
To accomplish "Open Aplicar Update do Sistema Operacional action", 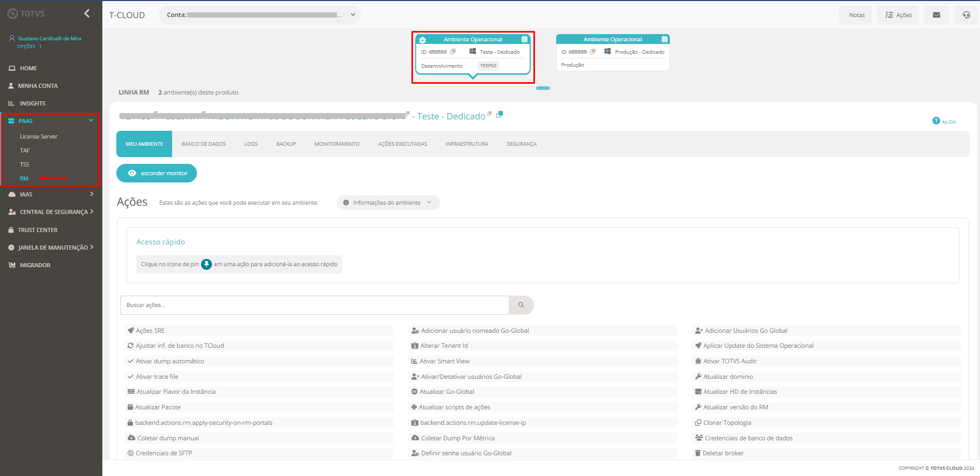I will point(826,346).
